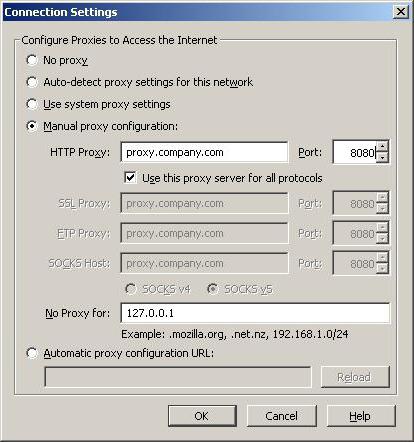Screen dimensions: 414x442
Task: Close the Connection Settings dialog
Action: 401,12
